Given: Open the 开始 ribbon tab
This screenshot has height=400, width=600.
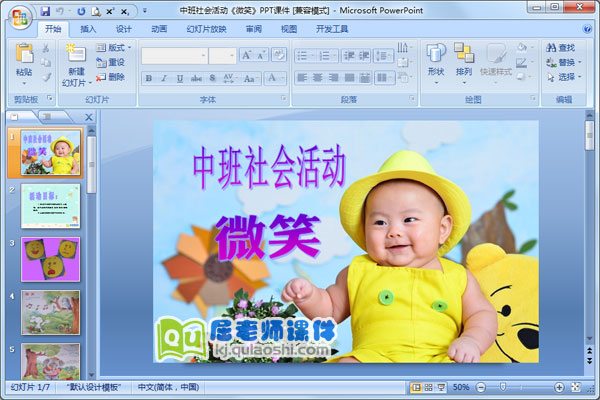Looking at the screenshot, I should (53, 29).
